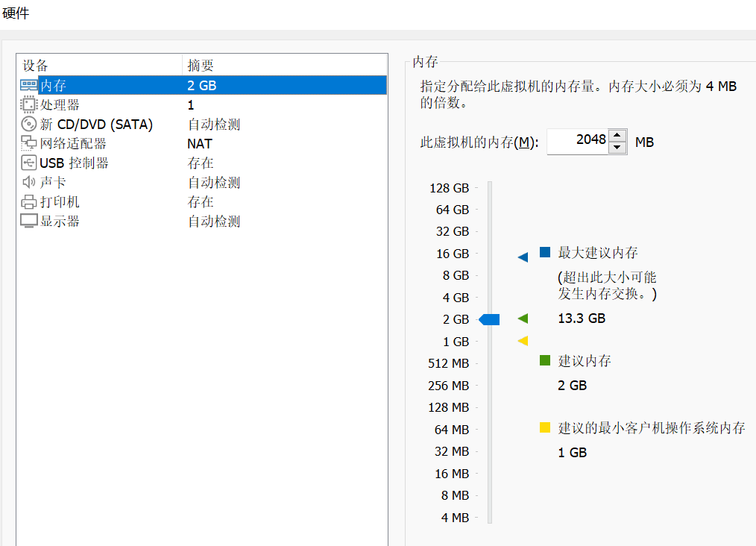Select the 显示器 device row
The height and width of the screenshot is (546, 756).
pyautogui.click(x=202, y=221)
